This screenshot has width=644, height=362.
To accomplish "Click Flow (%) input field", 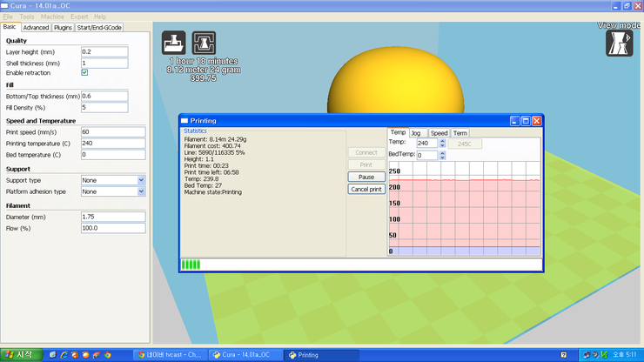I will coord(113,229).
